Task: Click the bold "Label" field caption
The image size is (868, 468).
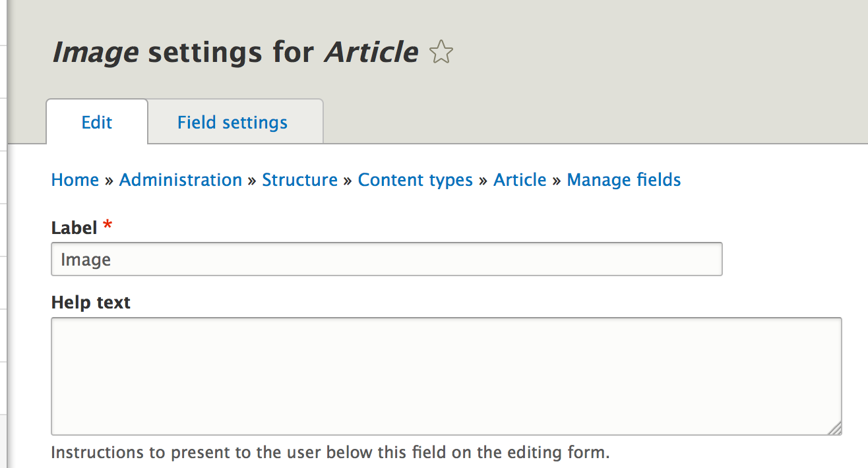Action: coord(74,228)
